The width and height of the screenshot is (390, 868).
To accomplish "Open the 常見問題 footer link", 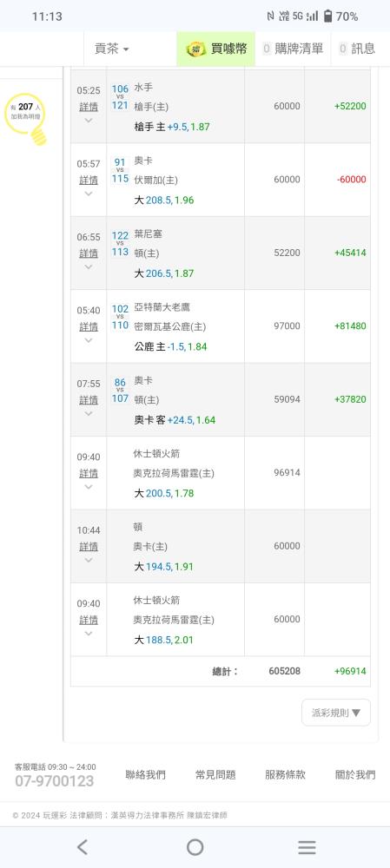I will [x=215, y=775].
